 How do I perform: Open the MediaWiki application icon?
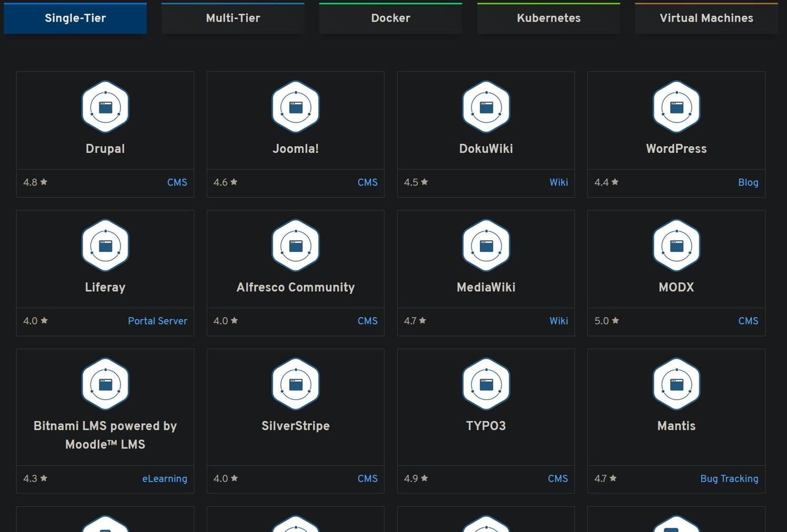click(486, 245)
